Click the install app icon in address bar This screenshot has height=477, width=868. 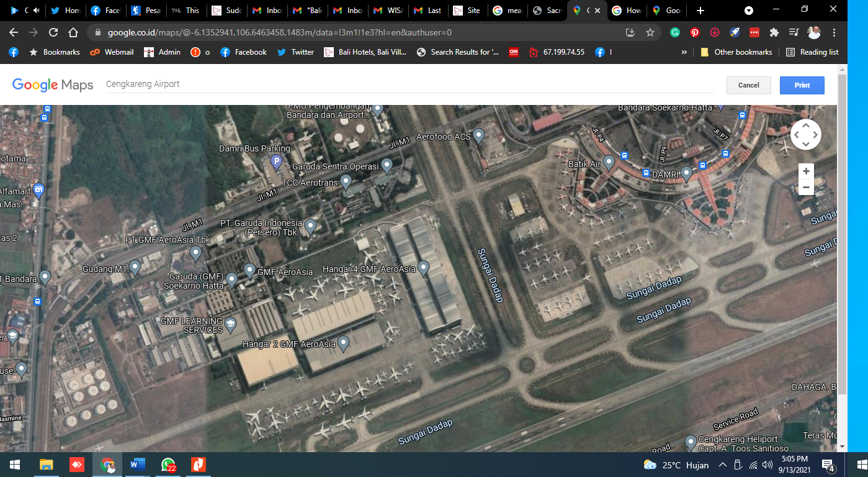(630, 32)
